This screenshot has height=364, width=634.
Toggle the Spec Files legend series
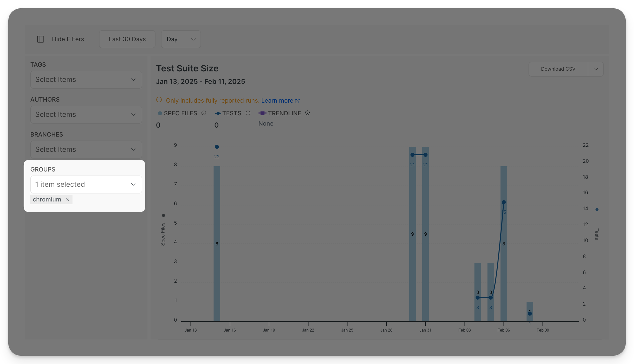(177, 113)
